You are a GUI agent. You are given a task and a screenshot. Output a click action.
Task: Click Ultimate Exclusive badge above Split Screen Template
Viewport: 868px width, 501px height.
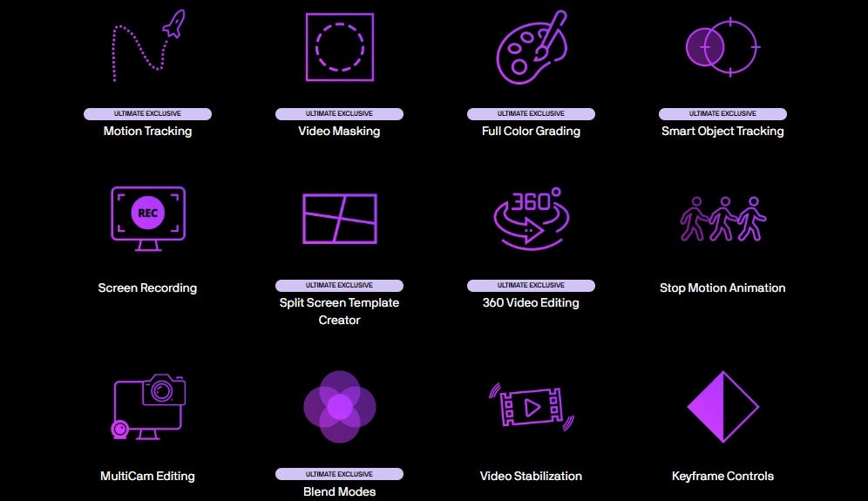point(339,286)
